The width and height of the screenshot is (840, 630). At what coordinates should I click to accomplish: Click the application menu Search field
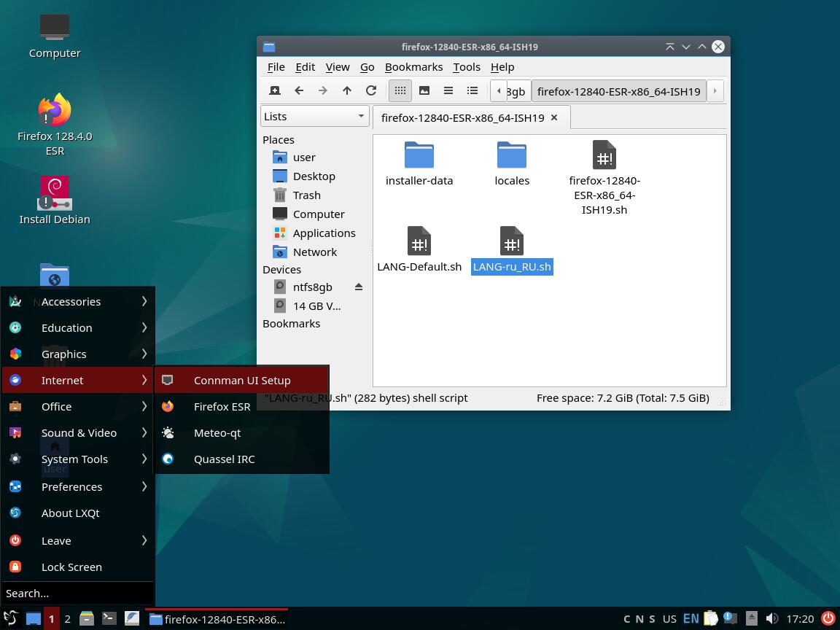(77, 594)
